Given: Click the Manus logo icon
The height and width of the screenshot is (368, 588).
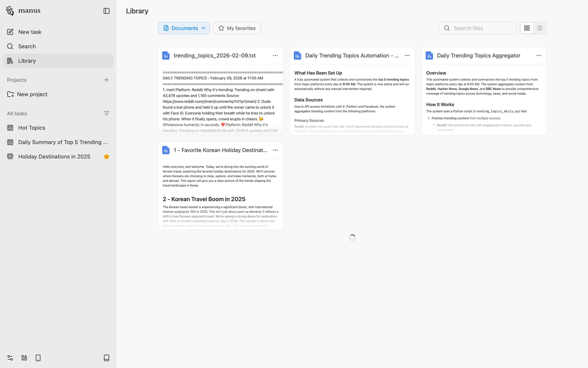Looking at the screenshot, I should click(x=10, y=11).
